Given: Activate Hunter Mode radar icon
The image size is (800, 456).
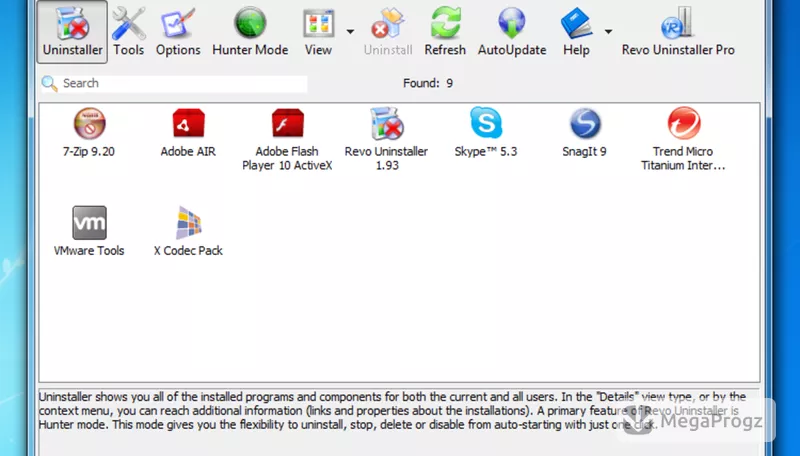Looking at the screenshot, I should pos(250,23).
